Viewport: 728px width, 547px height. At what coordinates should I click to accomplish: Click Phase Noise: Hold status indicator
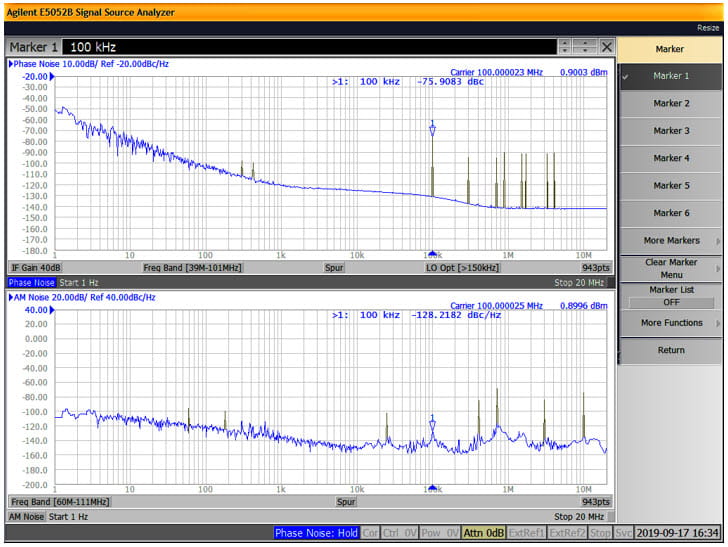pos(316,533)
